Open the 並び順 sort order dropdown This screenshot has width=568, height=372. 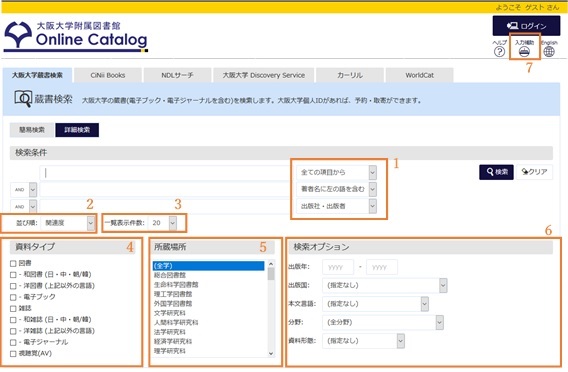coord(68,223)
